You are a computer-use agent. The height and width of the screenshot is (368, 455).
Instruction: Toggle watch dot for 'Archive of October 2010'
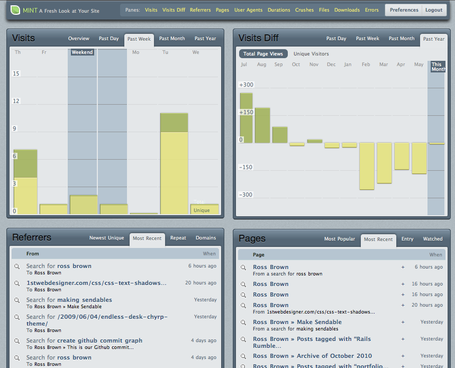click(403, 356)
